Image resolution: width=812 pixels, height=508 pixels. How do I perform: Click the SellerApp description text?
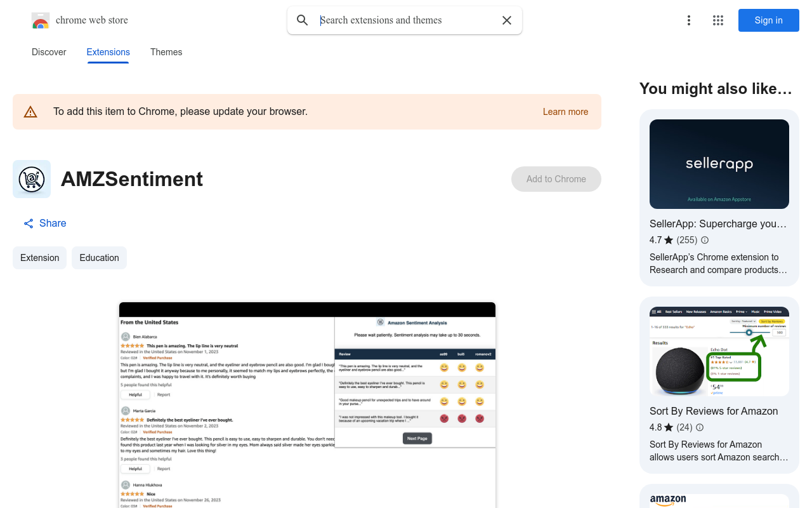tap(718, 264)
